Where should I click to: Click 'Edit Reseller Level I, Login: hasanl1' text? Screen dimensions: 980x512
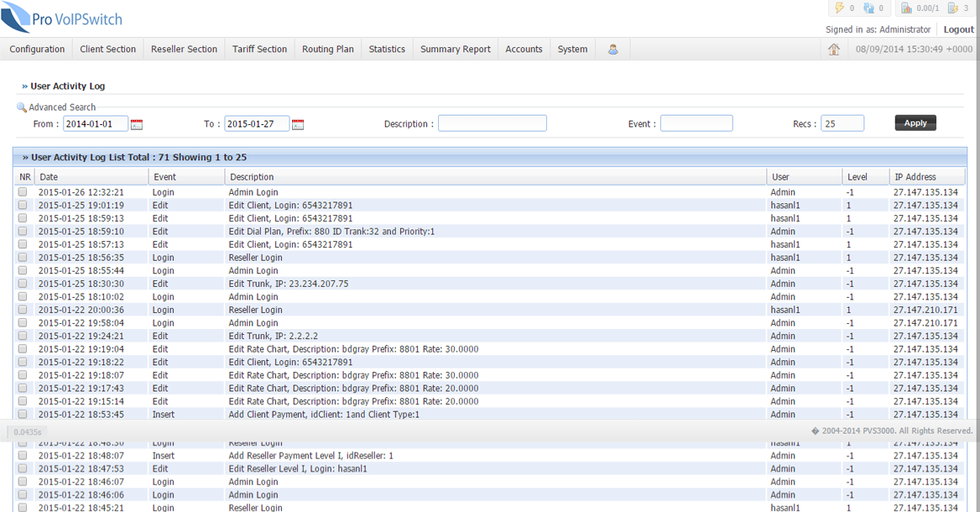pos(298,469)
